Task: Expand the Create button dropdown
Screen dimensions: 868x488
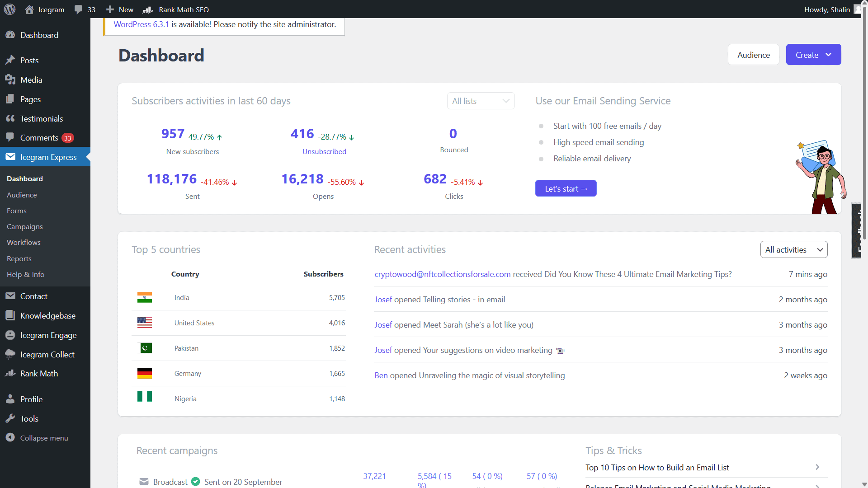Action: 829,54
